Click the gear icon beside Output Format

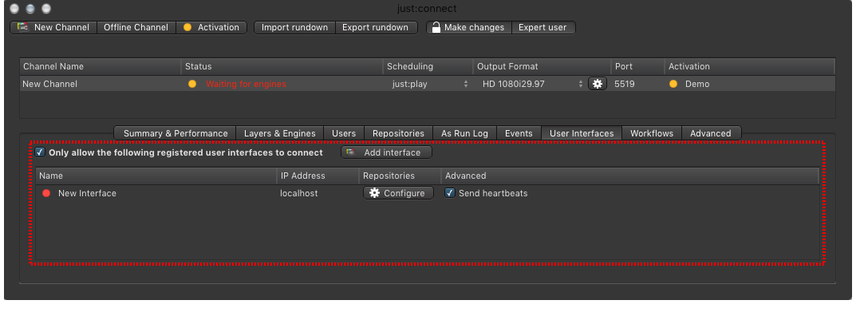598,84
